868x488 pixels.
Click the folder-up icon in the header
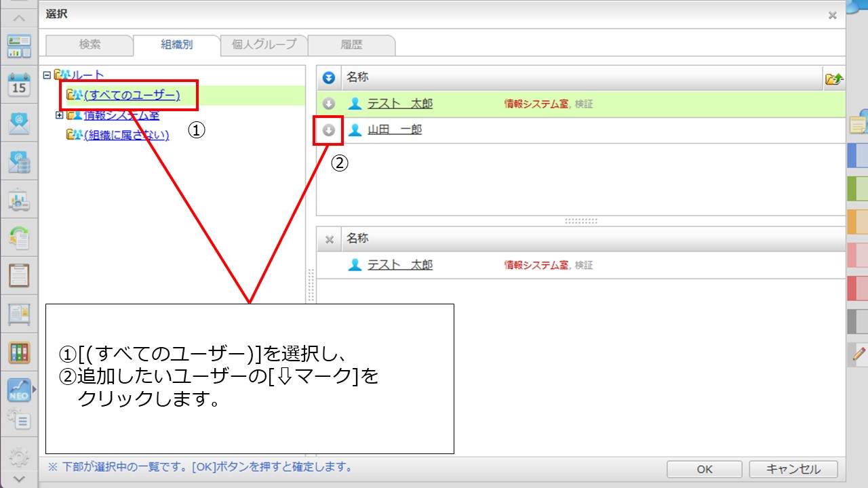pos(833,79)
